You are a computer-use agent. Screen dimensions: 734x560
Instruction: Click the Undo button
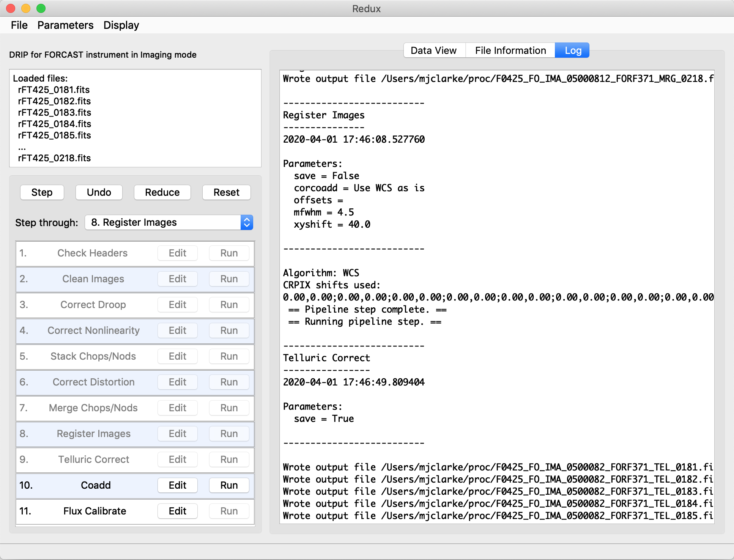point(99,192)
